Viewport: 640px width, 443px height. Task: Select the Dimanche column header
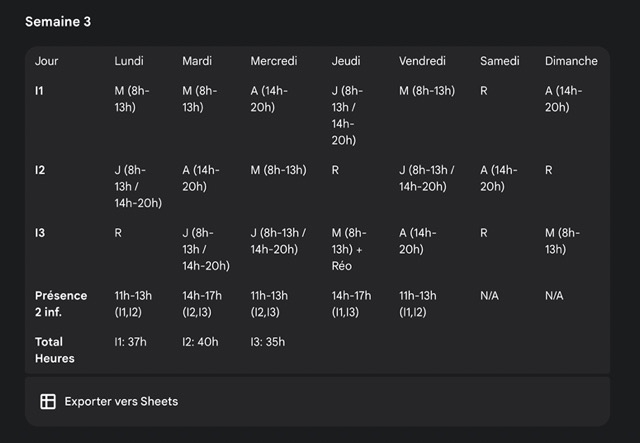click(x=571, y=61)
